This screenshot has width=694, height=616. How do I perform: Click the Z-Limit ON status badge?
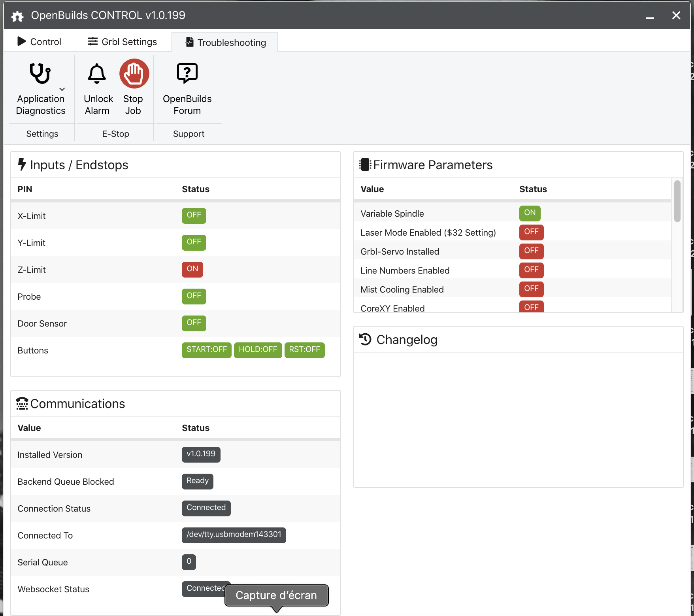[192, 269]
